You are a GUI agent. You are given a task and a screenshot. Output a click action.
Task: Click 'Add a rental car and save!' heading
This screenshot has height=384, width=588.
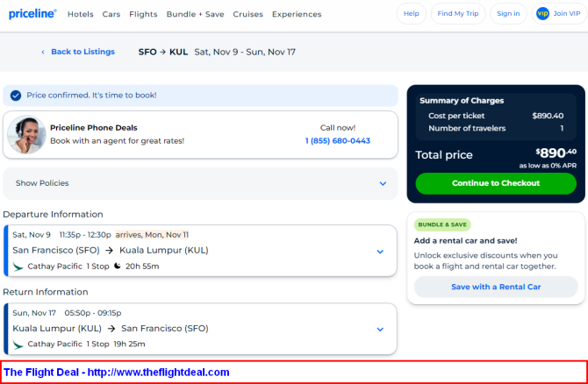pos(465,241)
